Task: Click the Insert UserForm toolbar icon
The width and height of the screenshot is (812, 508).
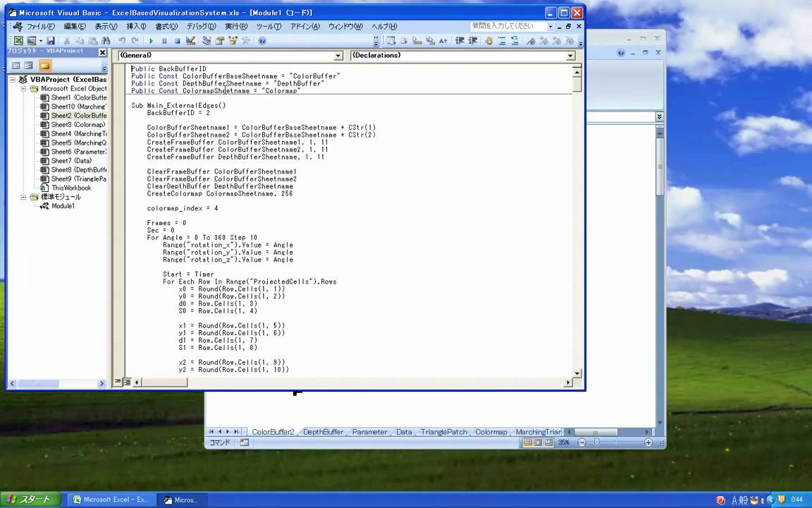Action: [x=32, y=40]
